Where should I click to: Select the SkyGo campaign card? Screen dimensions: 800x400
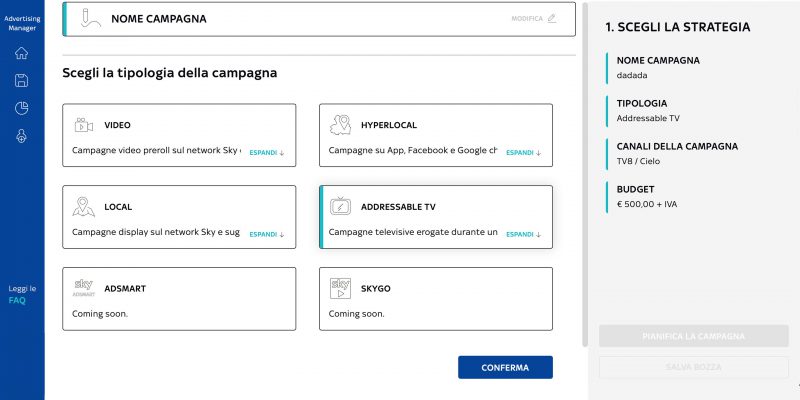(436, 298)
